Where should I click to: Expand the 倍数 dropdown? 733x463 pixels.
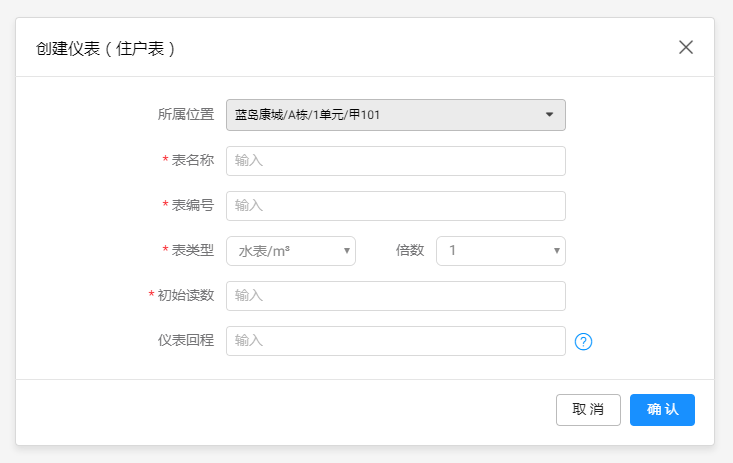[x=500, y=251]
